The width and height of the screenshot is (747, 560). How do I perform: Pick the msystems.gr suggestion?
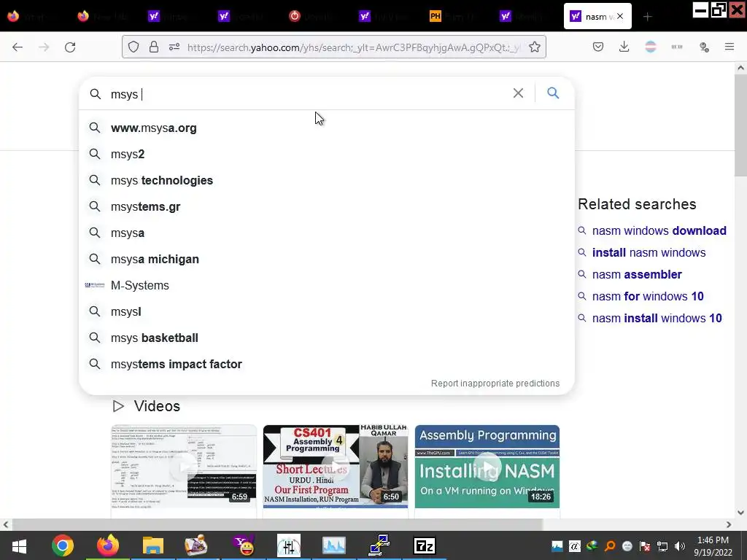(326, 206)
